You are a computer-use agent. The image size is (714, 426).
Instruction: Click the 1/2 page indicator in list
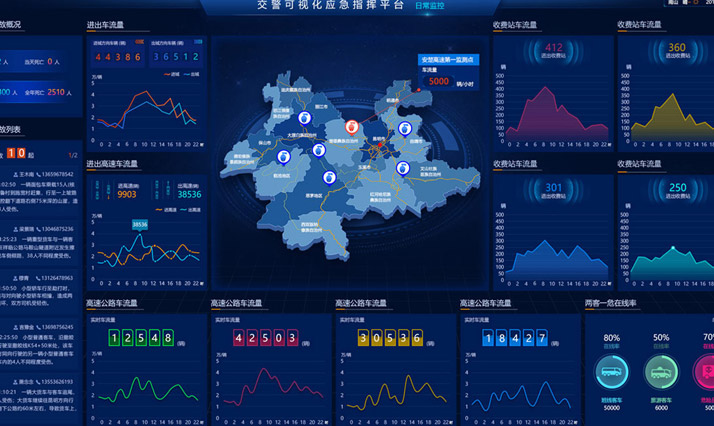[71, 155]
